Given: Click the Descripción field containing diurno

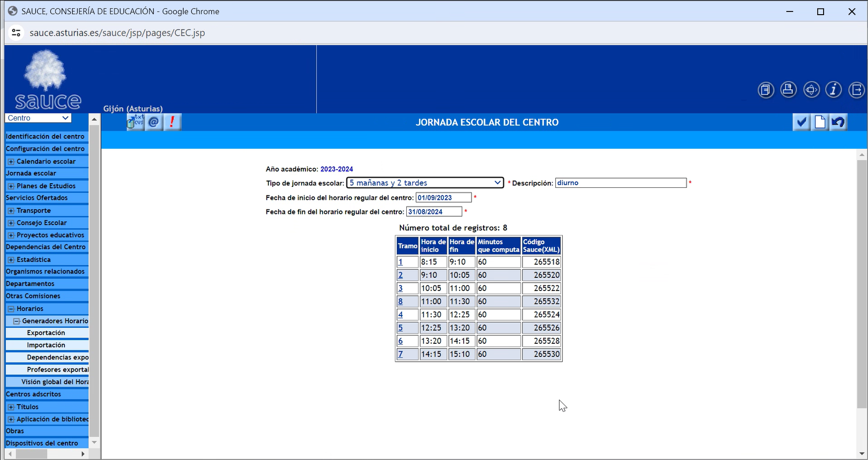Looking at the screenshot, I should (x=621, y=183).
